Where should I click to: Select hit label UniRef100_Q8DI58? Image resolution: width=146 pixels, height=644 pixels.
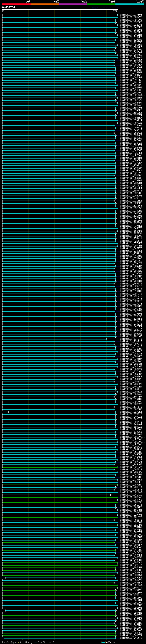pos(131,30)
